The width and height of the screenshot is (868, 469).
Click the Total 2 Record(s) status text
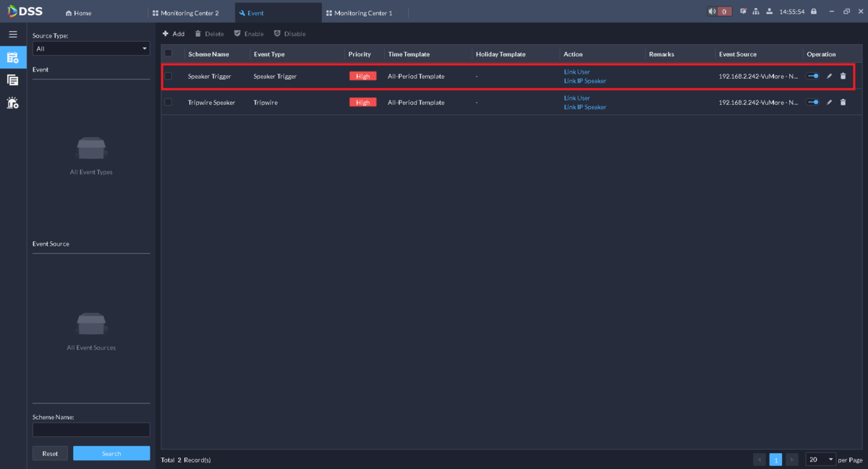tap(186, 460)
